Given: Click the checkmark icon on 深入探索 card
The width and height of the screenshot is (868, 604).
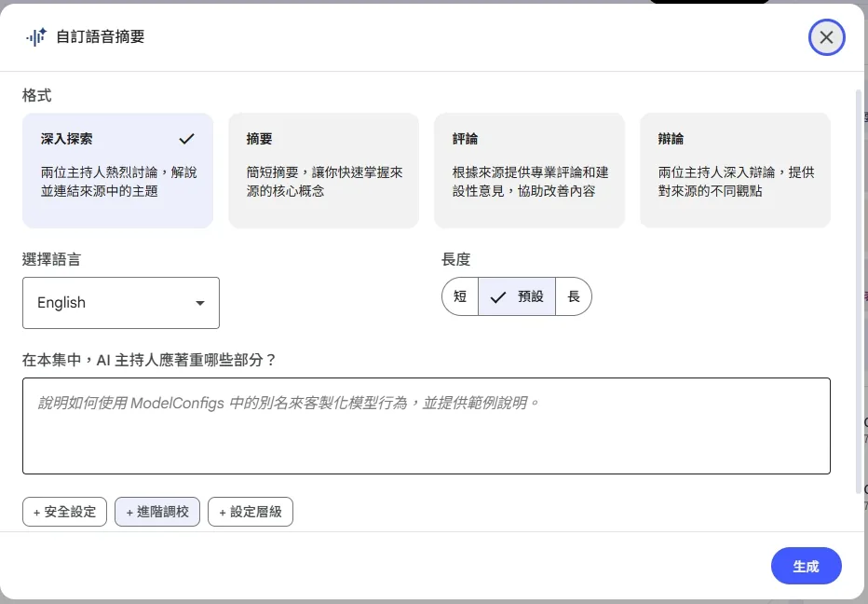Looking at the screenshot, I should [185, 138].
